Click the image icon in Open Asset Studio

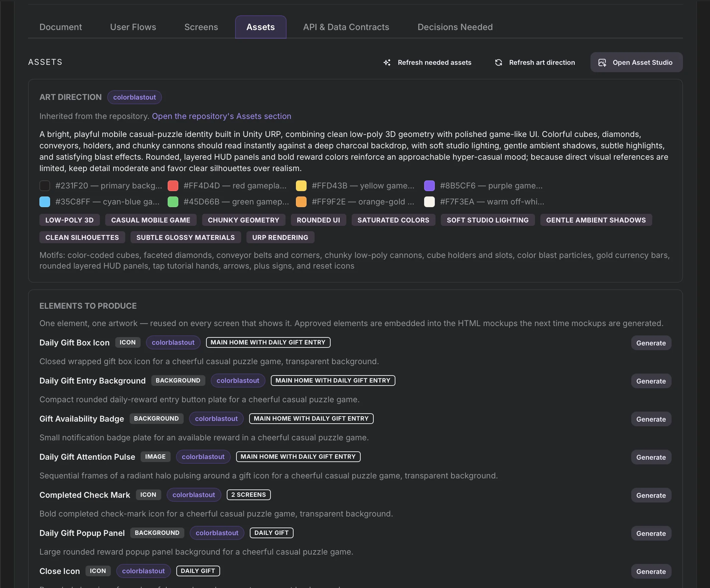pyautogui.click(x=602, y=62)
